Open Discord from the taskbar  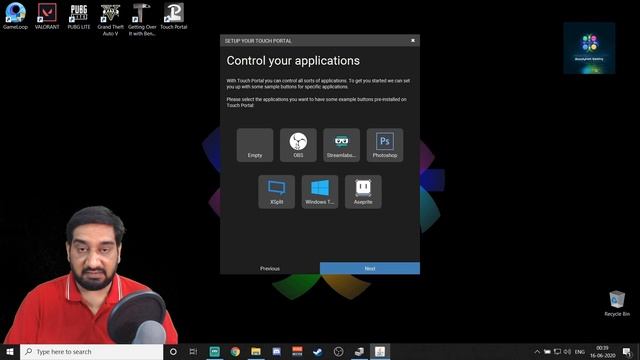(x=276, y=351)
